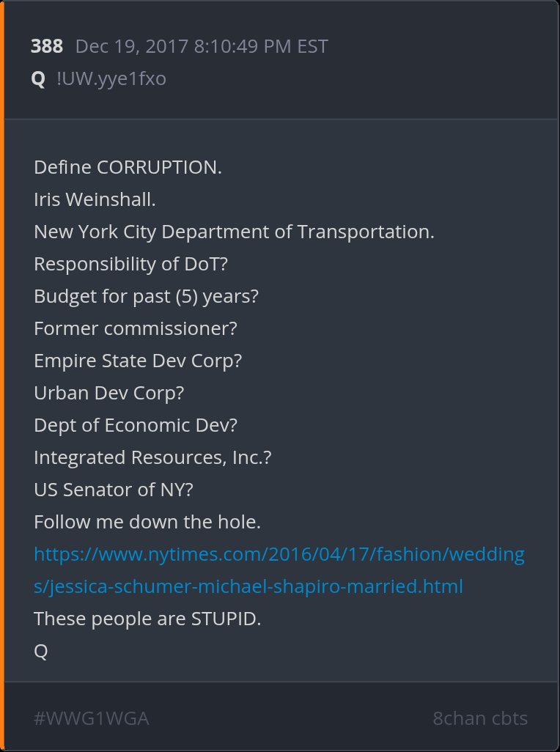Select the author name Q in header
Screen dimensions: 560x752
coord(38,78)
